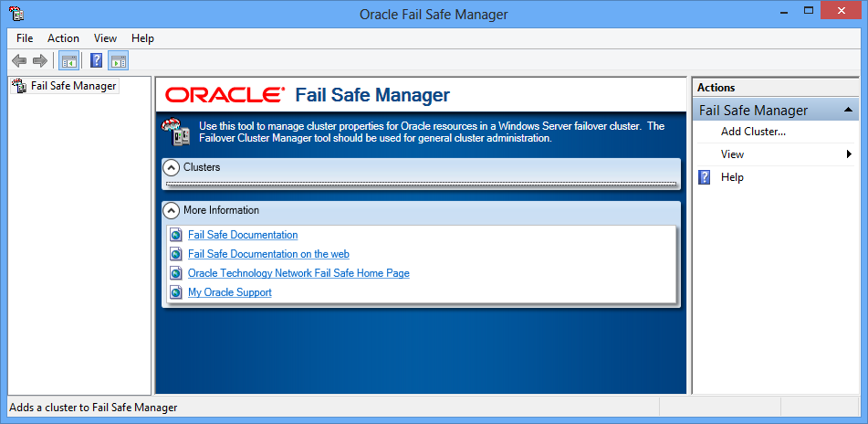This screenshot has width=868, height=424.
Task: Open the File menu
Action: (25, 38)
